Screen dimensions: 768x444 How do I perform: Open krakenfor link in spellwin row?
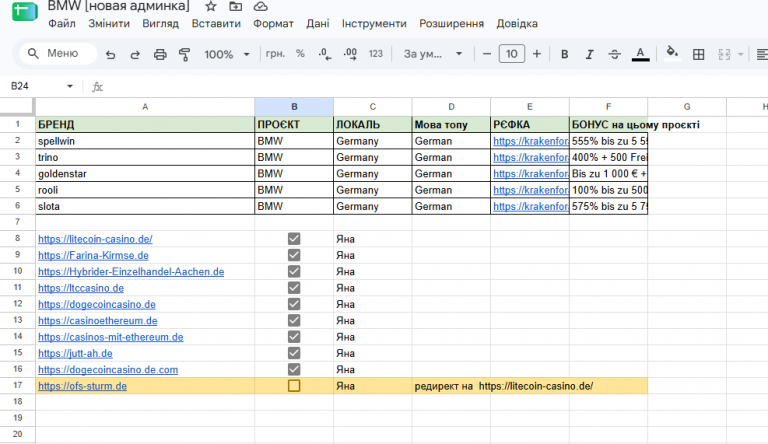[x=530, y=141]
